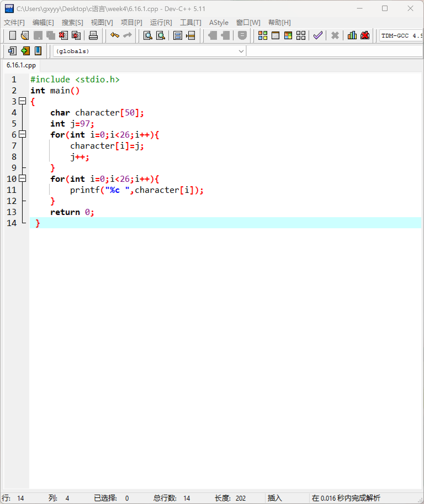Start debugging with the purple checkmark icon

click(318, 35)
